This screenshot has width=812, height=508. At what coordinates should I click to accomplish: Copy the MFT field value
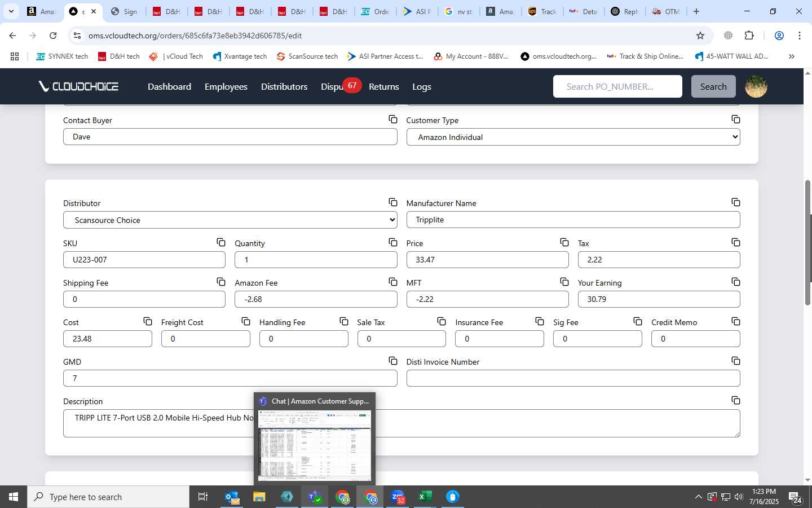pos(564,282)
